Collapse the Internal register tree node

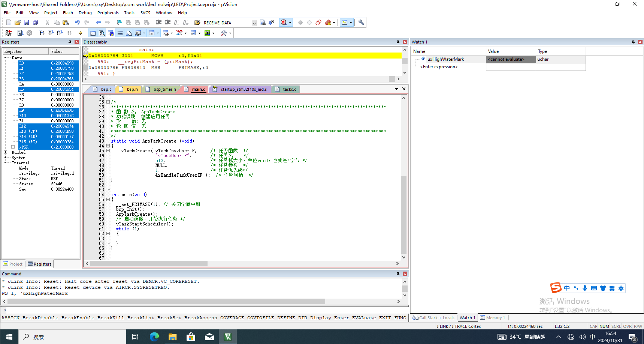(x=6, y=163)
